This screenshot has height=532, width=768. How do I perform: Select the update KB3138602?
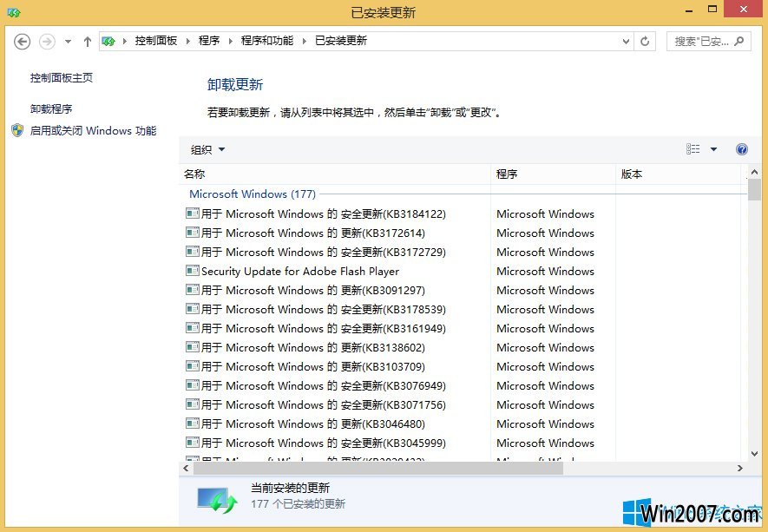305,348
